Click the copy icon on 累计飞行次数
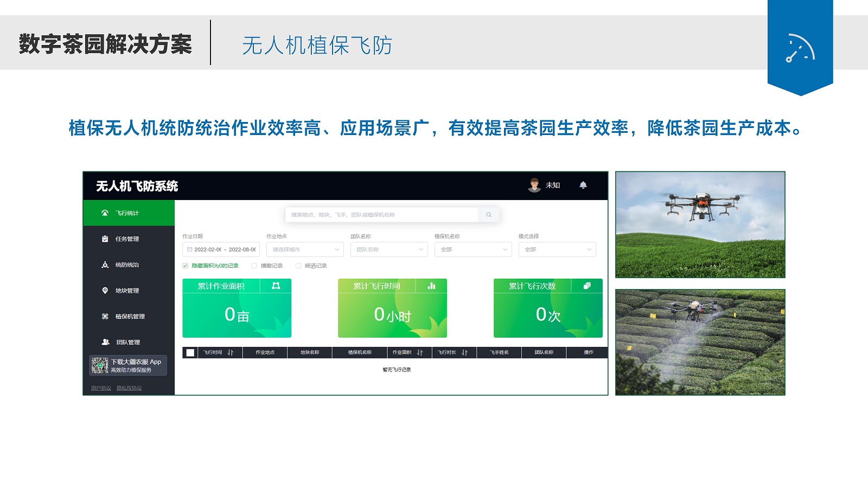This screenshot has width=868, height=488. point(587,286)
